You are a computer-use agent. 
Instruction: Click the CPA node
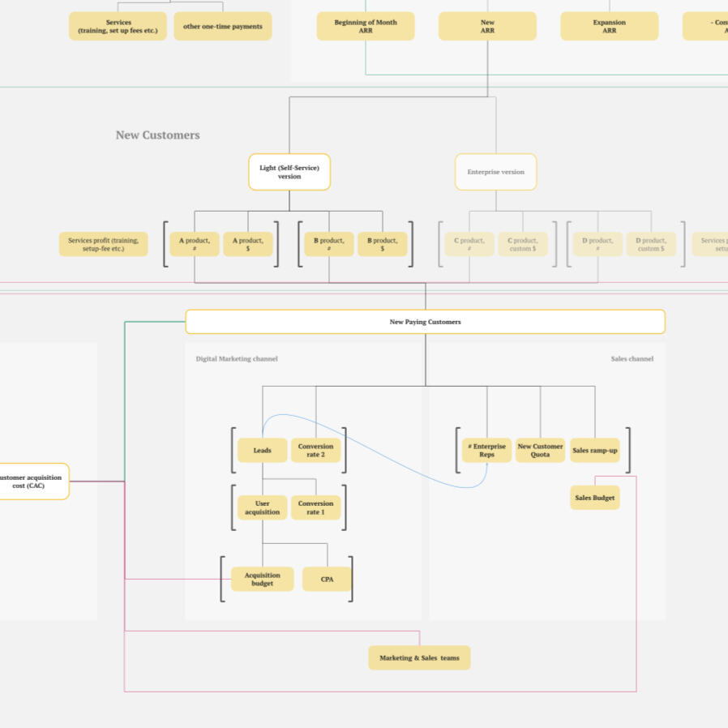[x=327, y=579]
